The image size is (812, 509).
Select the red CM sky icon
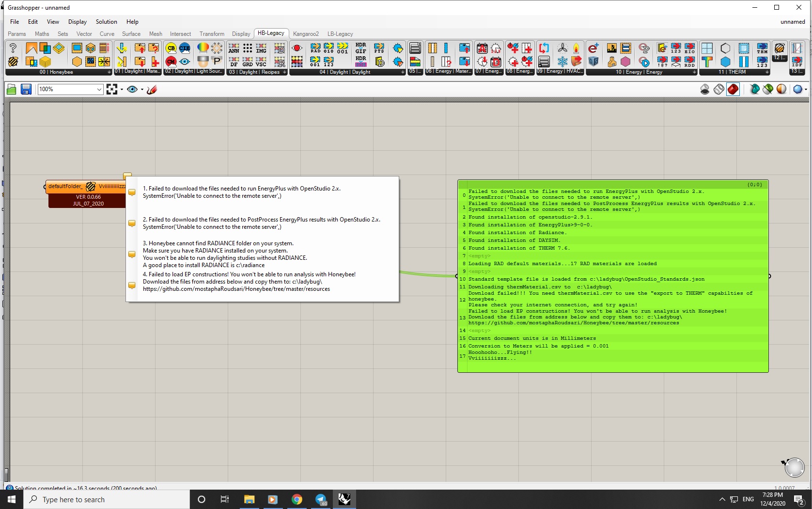coord(171,62)
